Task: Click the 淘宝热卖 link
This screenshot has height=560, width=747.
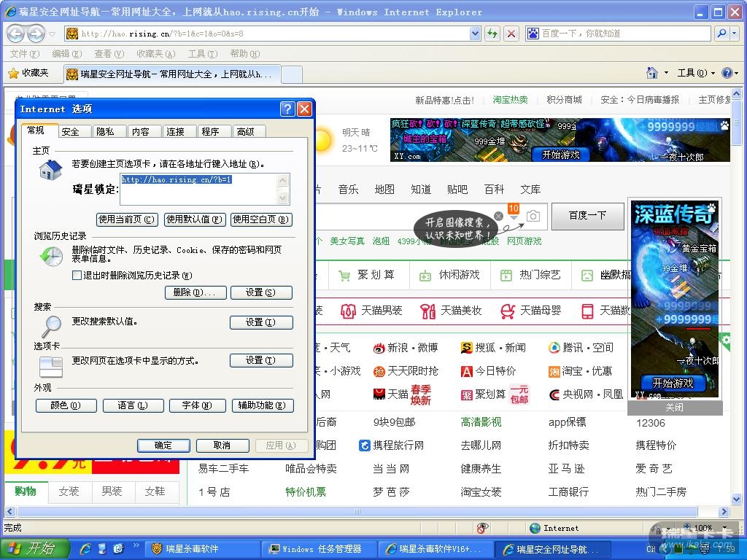Action: pos(510,99)
